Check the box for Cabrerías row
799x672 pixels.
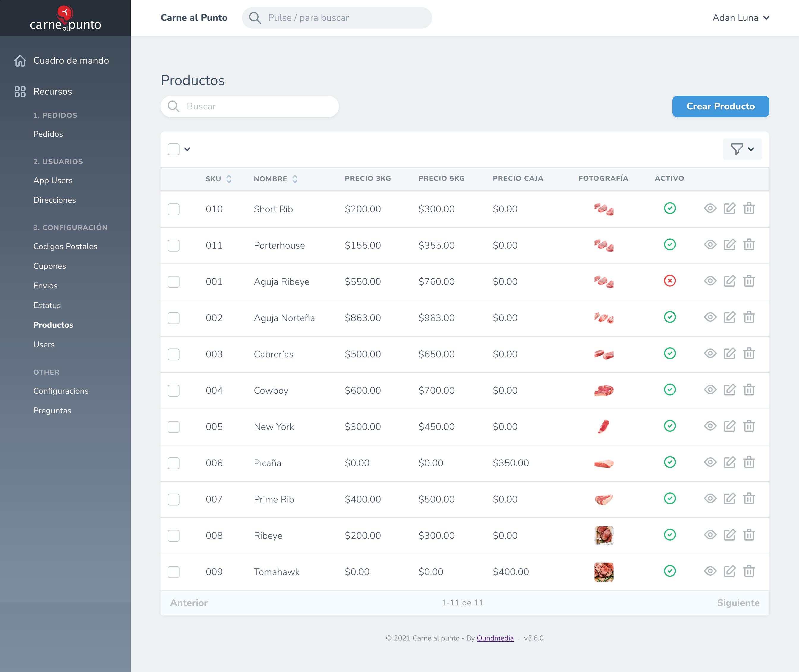(174, 354)
